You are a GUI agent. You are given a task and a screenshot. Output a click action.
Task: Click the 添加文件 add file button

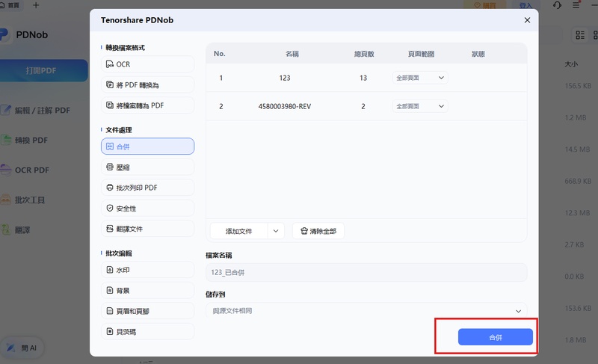238,231
